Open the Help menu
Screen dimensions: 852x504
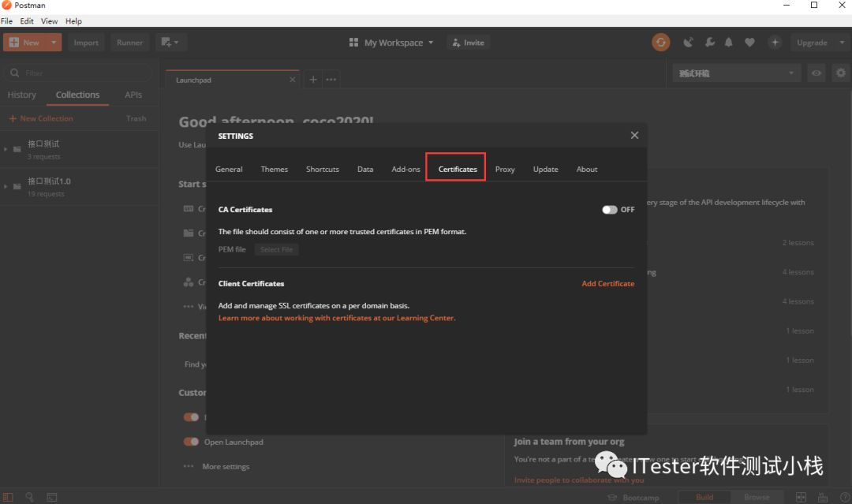pyautogui.click(x=73, y=21)
